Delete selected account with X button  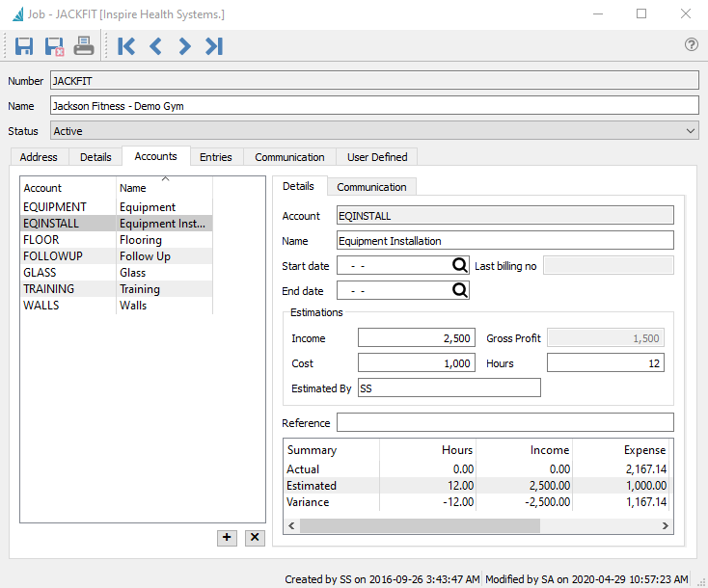click(255, 538)
